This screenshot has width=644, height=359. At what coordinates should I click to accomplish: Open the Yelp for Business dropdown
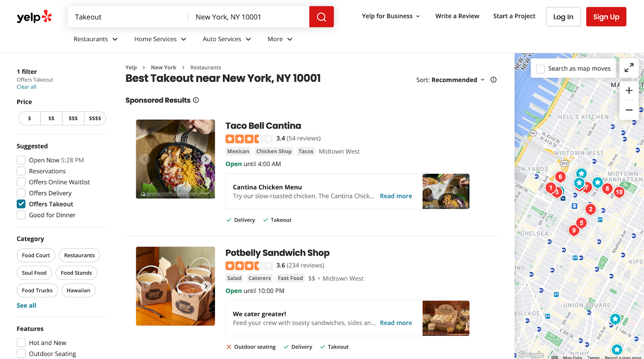pyautogui.click(x=391, y=16)
